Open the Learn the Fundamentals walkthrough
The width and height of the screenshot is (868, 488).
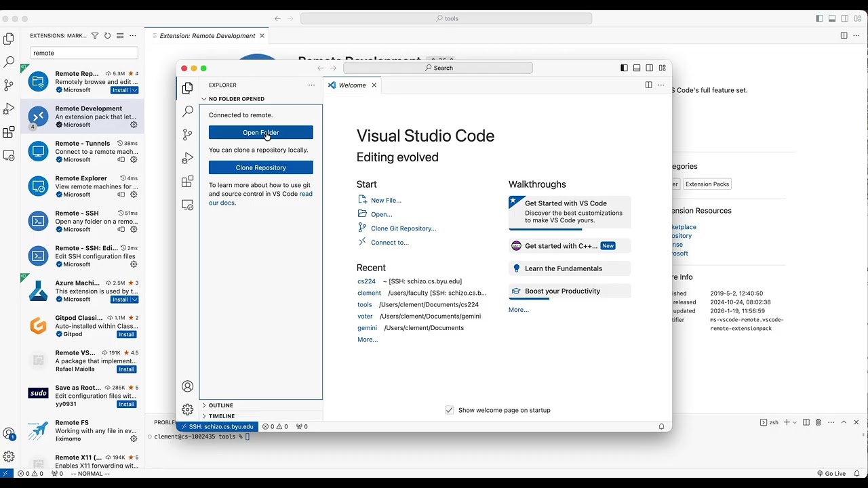point(570,268)
